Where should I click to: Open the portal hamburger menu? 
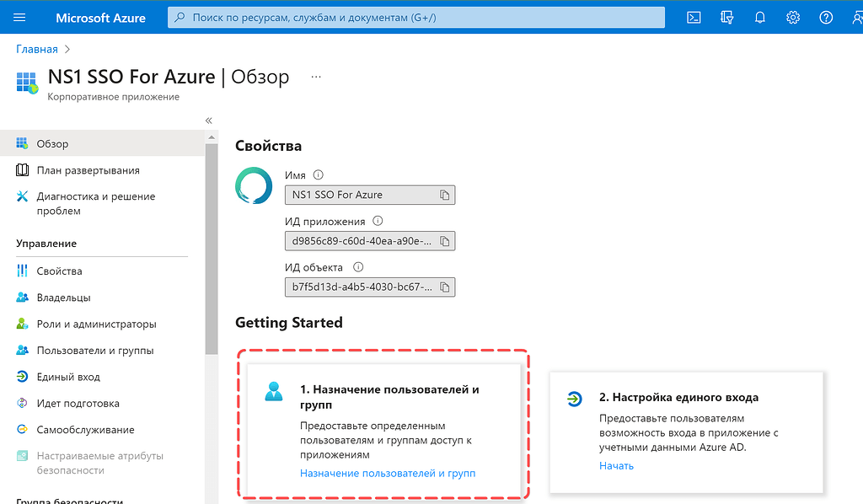(x=19, y=17)
